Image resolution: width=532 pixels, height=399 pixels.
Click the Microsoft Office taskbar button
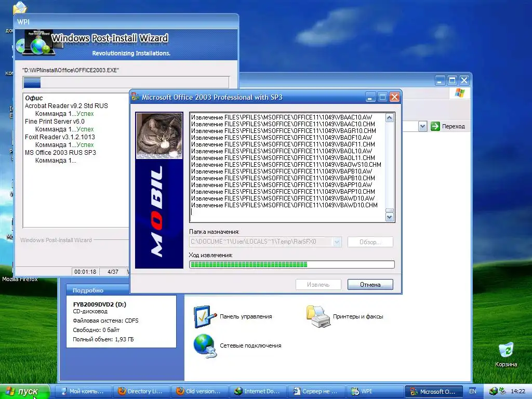tap(434, 391)
